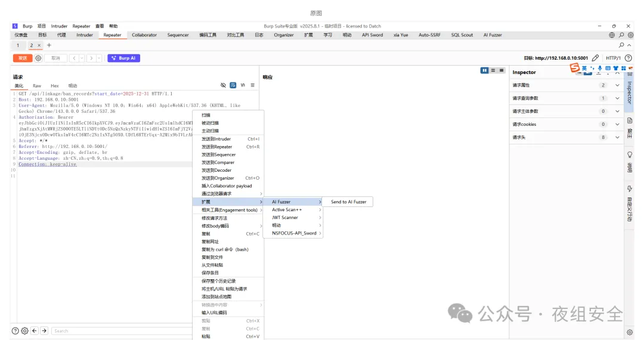Image resolution: width=644 pixels, height=340 pixels.
Task: Toggle the HTTP/1 protocol option
Action: [x=613, y=58]
